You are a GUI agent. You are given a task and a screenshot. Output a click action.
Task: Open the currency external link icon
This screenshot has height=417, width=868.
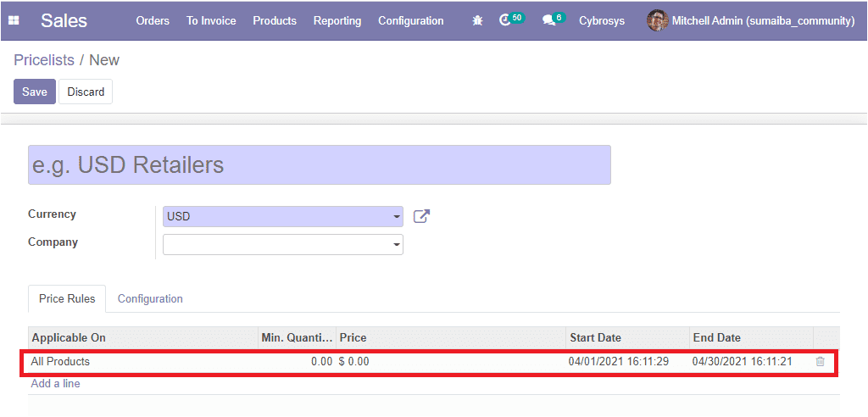point(422,216)
